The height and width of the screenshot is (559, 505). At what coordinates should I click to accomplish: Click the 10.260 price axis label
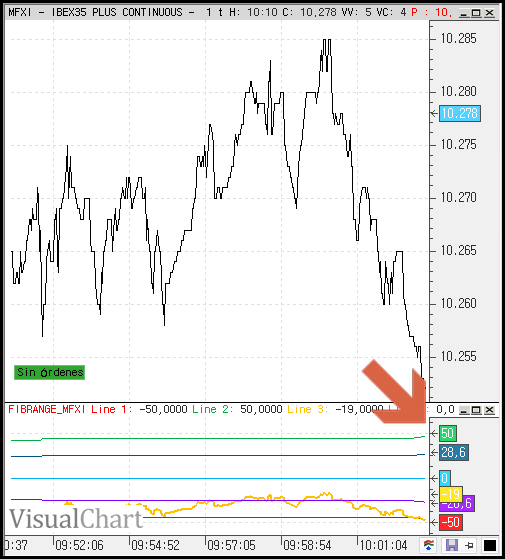(458, 303)
